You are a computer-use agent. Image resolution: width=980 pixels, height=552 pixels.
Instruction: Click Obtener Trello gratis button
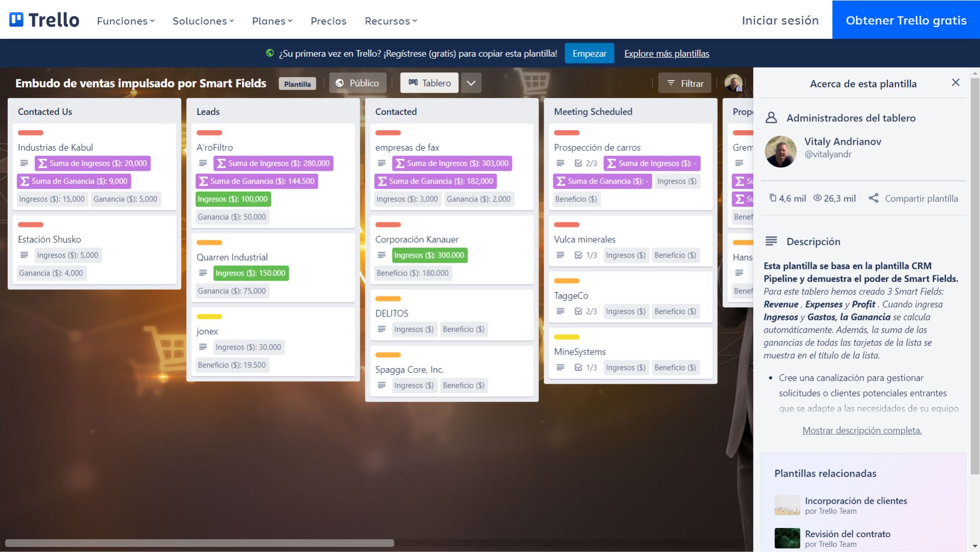[x=906, y=20]
